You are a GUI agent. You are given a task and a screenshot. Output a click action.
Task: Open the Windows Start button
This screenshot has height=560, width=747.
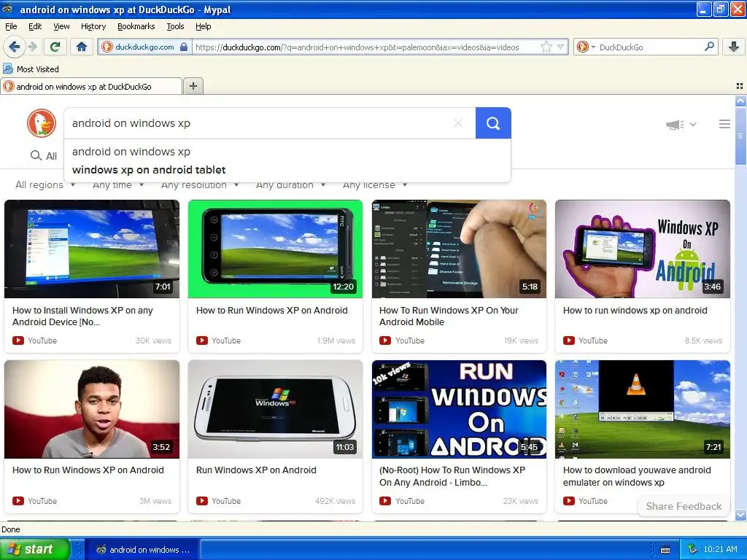click(35, 549)
